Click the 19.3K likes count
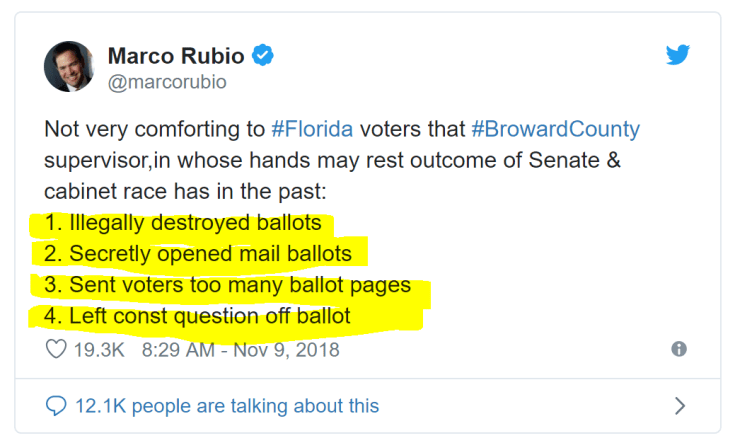Screen dimensions: 735x438 pos(99,350)
